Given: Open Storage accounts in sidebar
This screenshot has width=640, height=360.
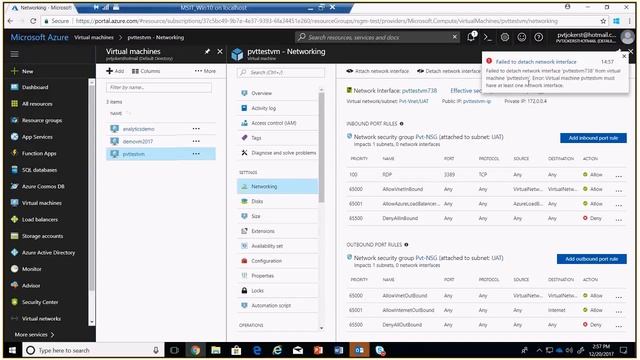Looking at the screenshot, I should 42,236.
